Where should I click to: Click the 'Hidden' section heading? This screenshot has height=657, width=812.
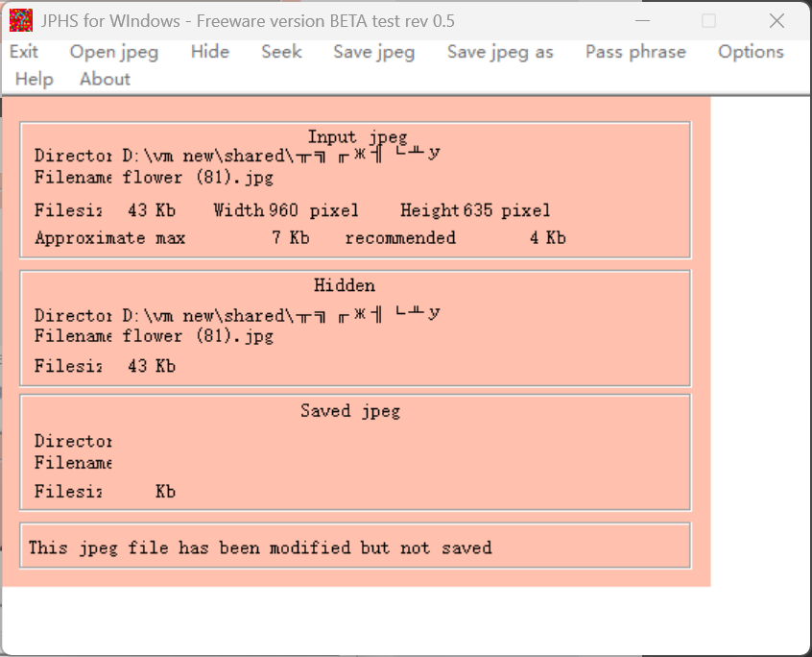click(345, 285)
